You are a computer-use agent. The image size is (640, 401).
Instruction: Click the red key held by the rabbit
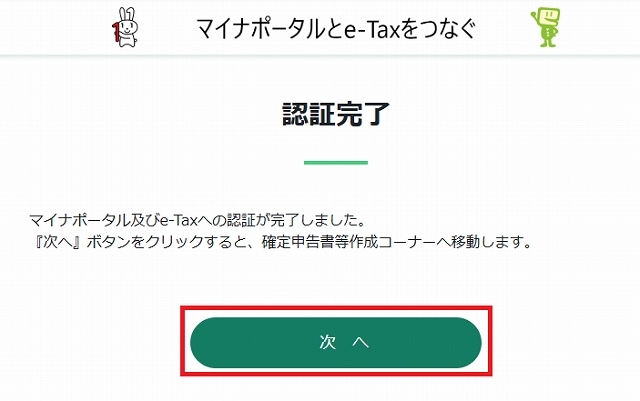pyautogui.click(x=116, y=32)
